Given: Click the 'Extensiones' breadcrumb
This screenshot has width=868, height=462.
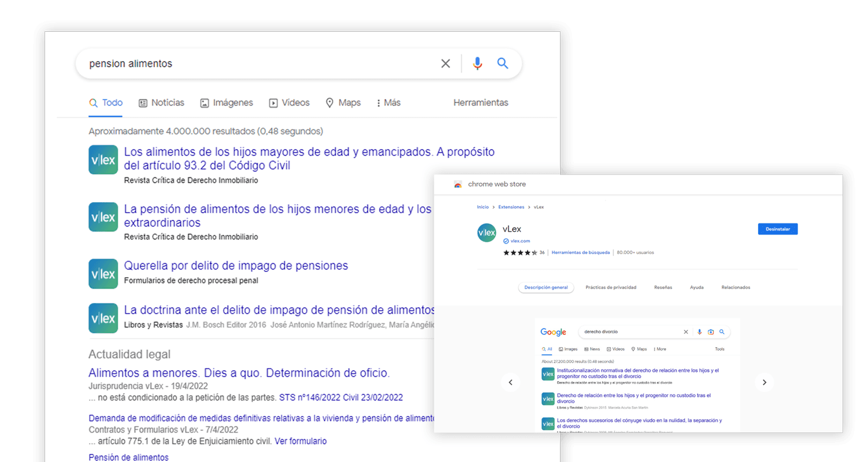Looking at the screenshot, I should tap(511, 207).
